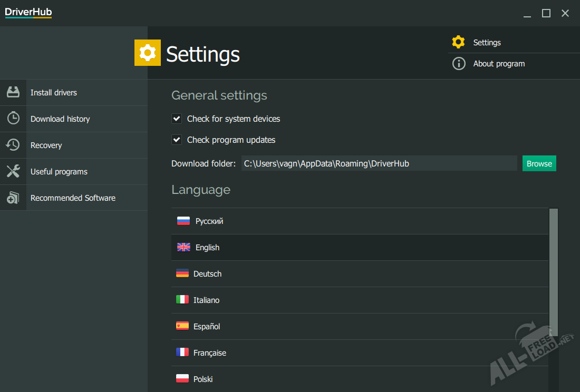The width and height of the screenshot is (580, 392).
Task: Click the Recommended Software icon
Action: point(13,198)
